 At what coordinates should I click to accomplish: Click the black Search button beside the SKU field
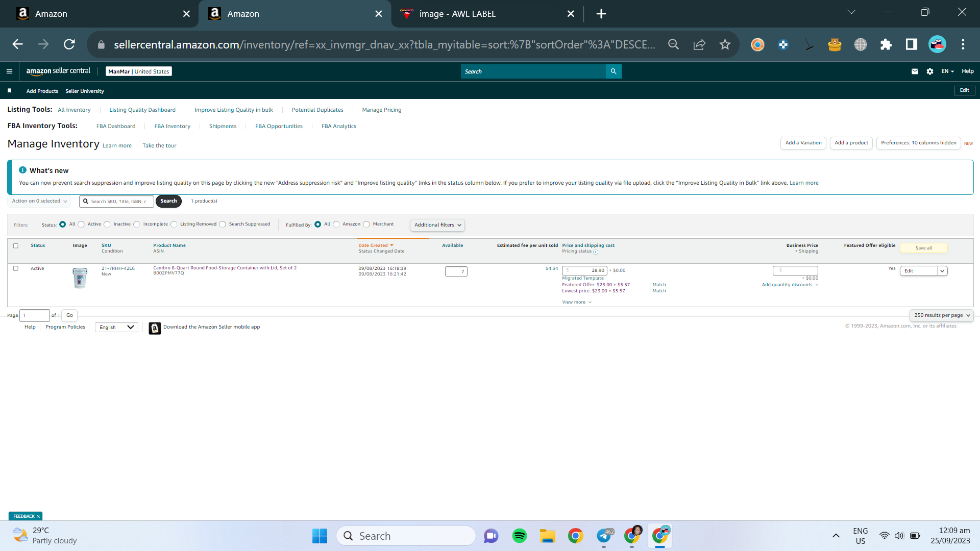[x=168, y=202]
